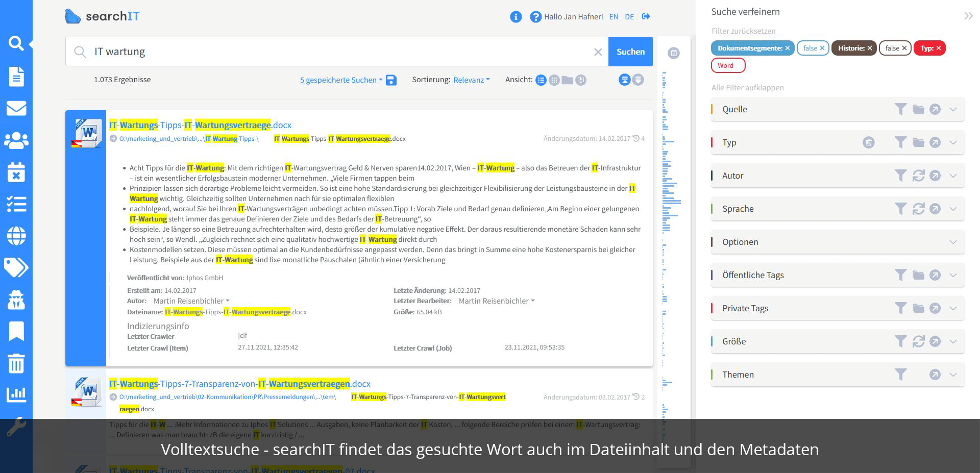Toggle grey collapse results icon
This screenshot has width=980, height=473.
(x=638, y=80)
